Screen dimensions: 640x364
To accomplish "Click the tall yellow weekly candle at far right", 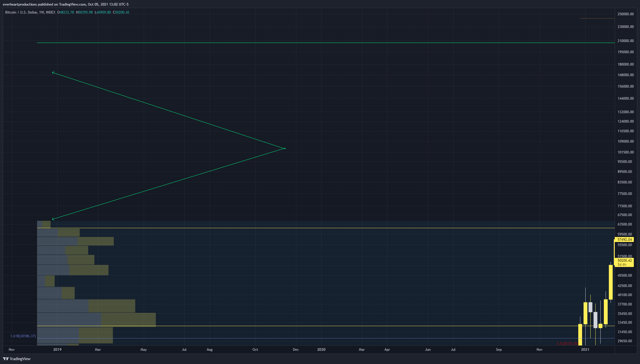I will tap(611, 282).
